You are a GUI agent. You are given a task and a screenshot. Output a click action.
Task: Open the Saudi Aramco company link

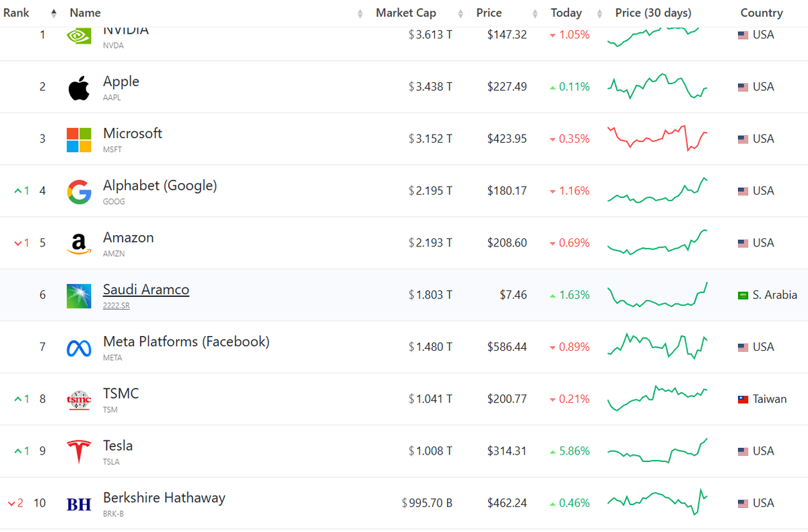(146, 290)
